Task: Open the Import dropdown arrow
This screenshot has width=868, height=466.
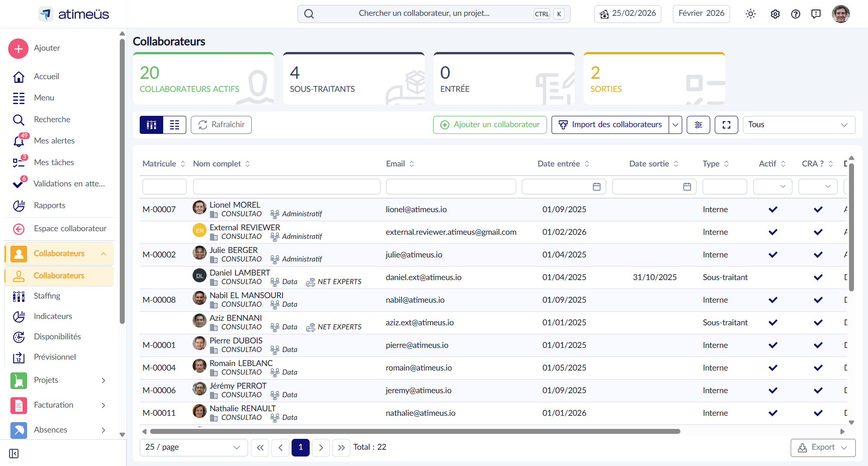Action: click(675, 125)
